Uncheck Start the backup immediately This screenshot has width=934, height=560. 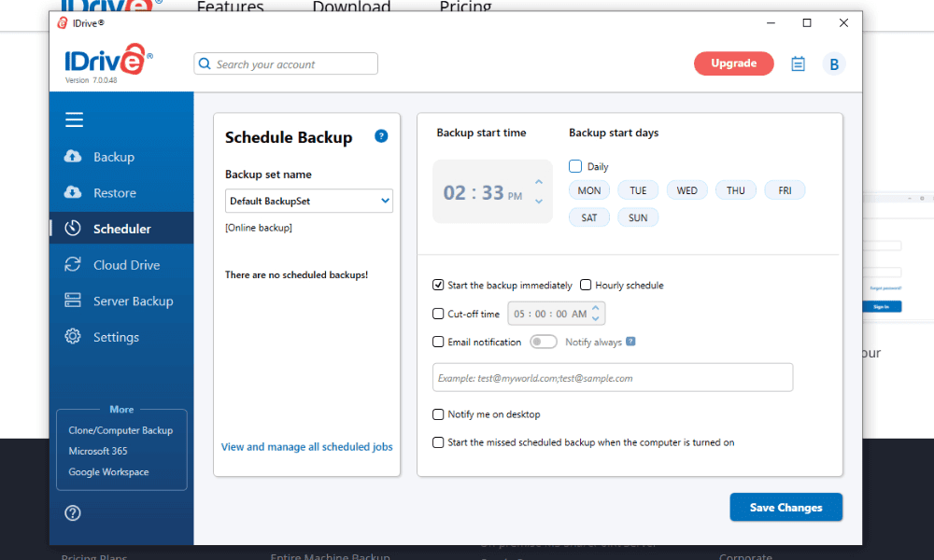coord(438,286)
